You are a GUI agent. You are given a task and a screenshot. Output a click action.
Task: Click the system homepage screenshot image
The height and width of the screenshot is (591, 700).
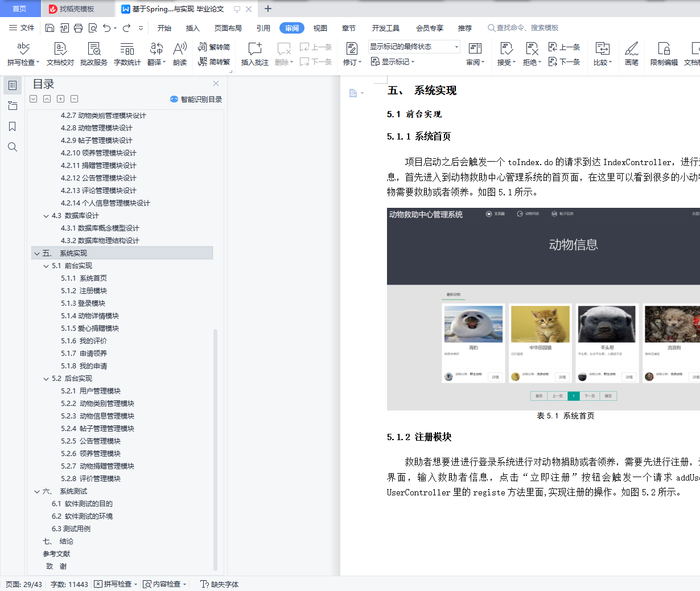pyautogui.click(x=543, y=309)
